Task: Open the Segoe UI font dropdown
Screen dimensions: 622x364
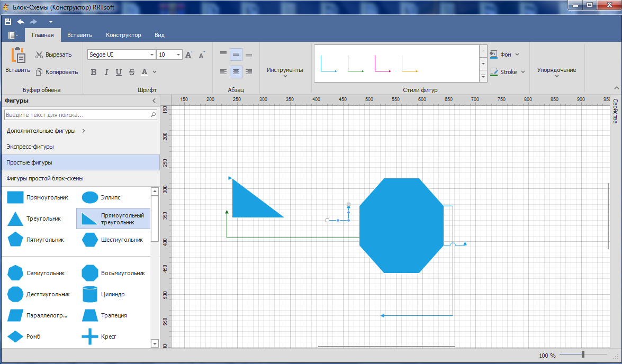Action: click(x=152, y=54)
